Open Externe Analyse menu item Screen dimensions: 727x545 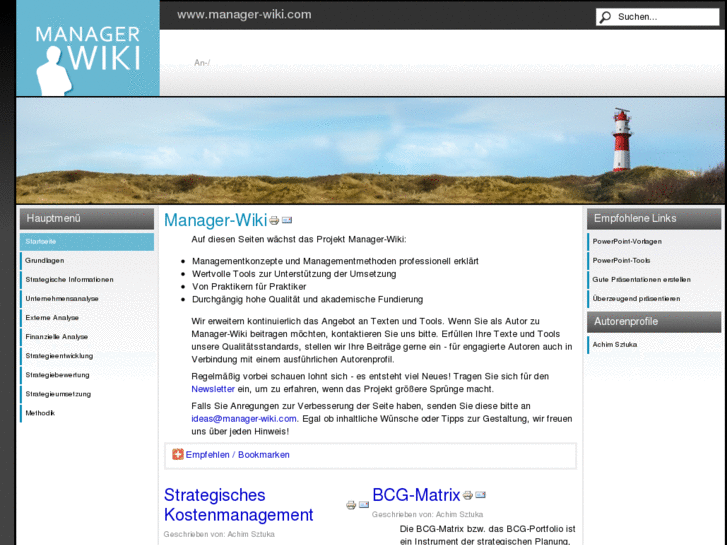[x=87, y=318]
